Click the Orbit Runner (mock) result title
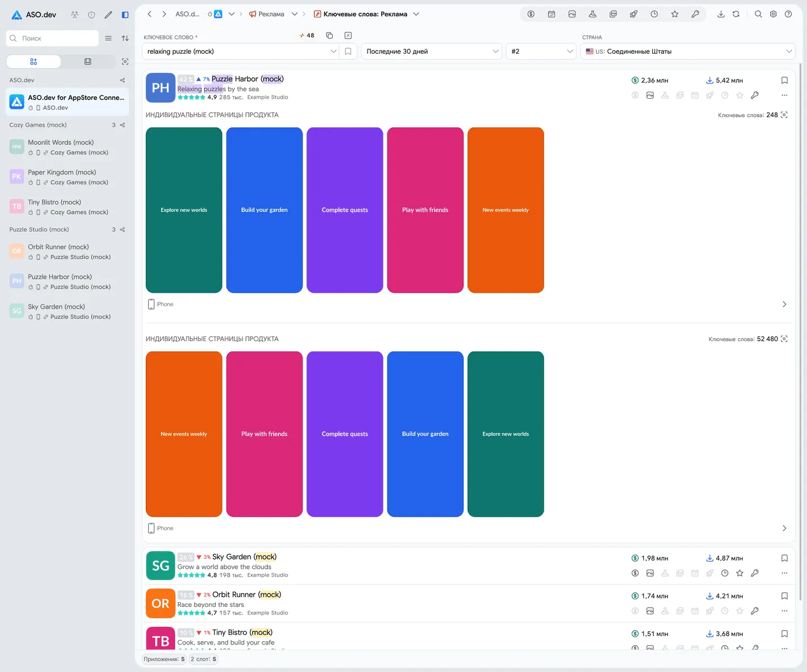Image resolution: width=807 pixels, height=672 pixels. click(x=247, y=594)
